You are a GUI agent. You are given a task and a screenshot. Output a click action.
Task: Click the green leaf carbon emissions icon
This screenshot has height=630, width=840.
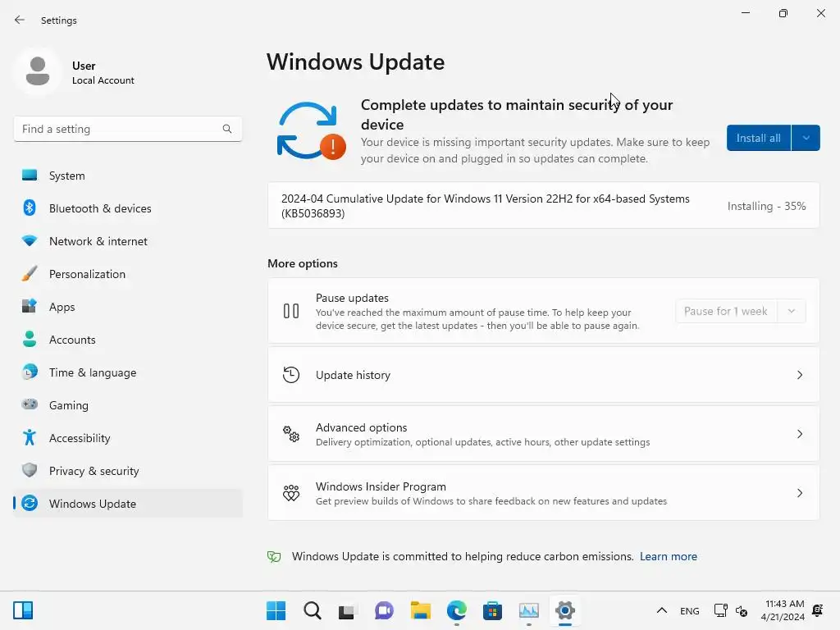[x=274, y=557]
